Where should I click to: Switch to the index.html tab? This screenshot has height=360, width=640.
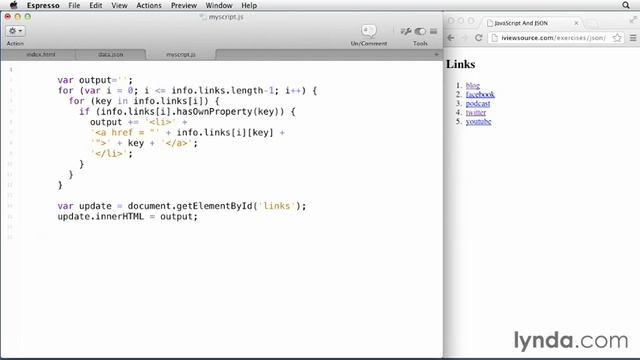pos(40,54)
